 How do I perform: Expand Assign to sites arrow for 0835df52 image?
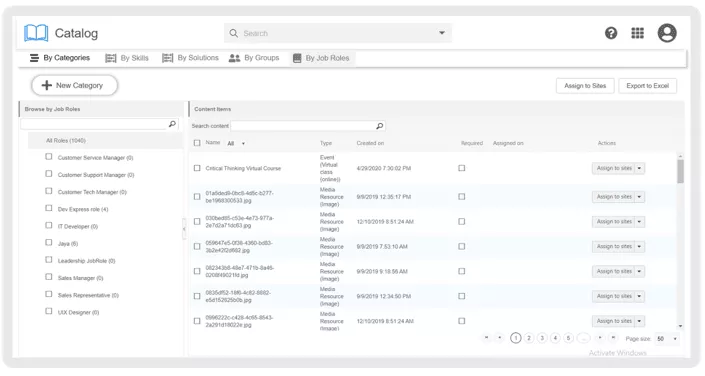[x=639, y=296]
